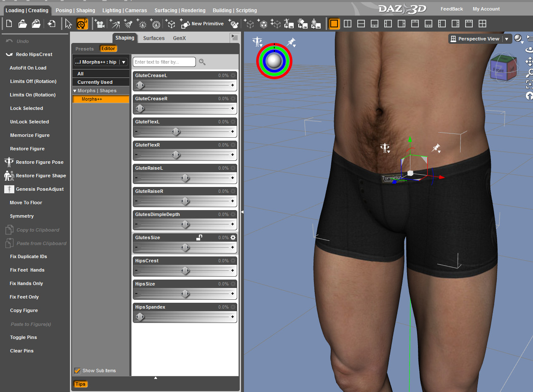Click the viewport orbit control icon
The height and width of the screenshot is (392, 533).
pos(529,50)
